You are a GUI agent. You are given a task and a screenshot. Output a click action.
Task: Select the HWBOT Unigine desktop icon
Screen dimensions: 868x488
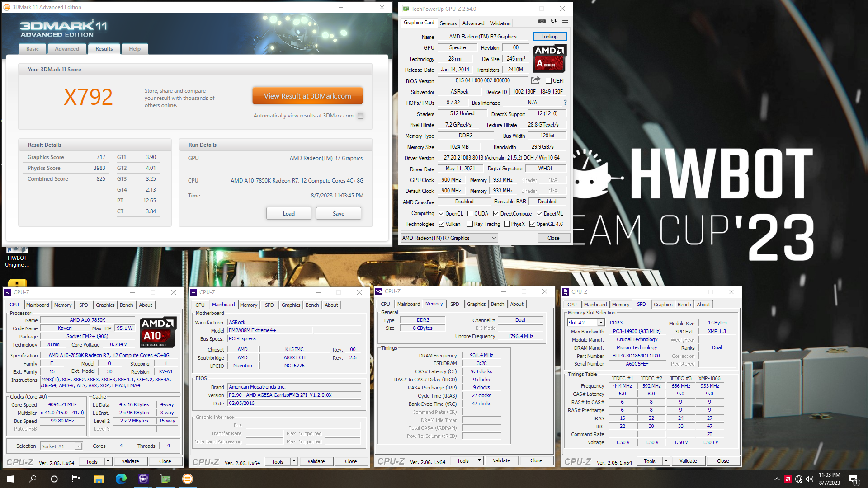(x=17, y=257)
